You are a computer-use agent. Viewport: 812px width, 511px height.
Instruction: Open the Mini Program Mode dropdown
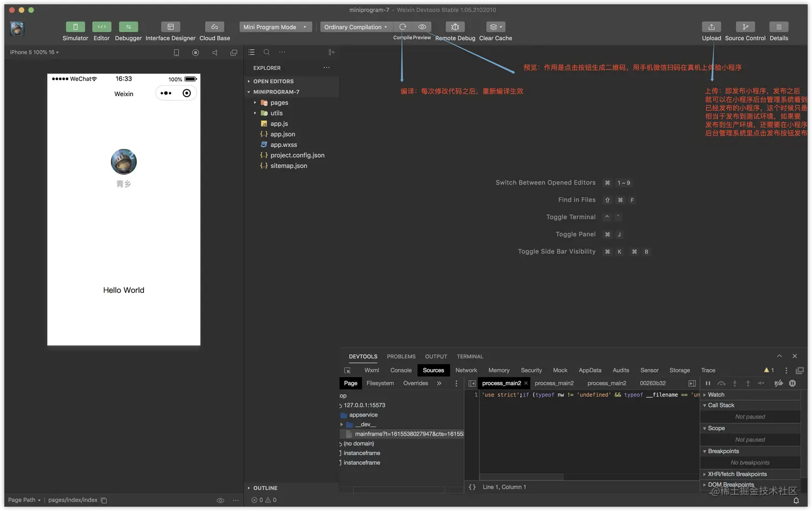pyautogui.click(x=275, y=27)
